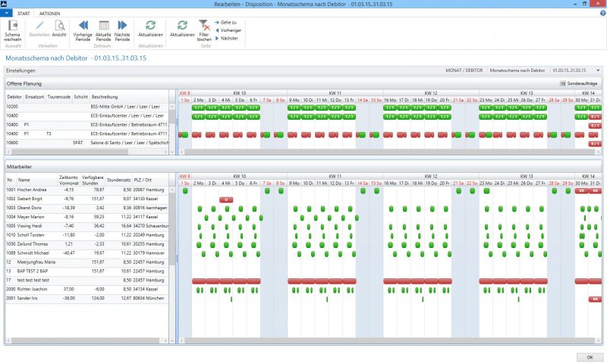607x364 pixels.
Task: Click Vorheriger in ribbon
Action: (x=228, y=30)
